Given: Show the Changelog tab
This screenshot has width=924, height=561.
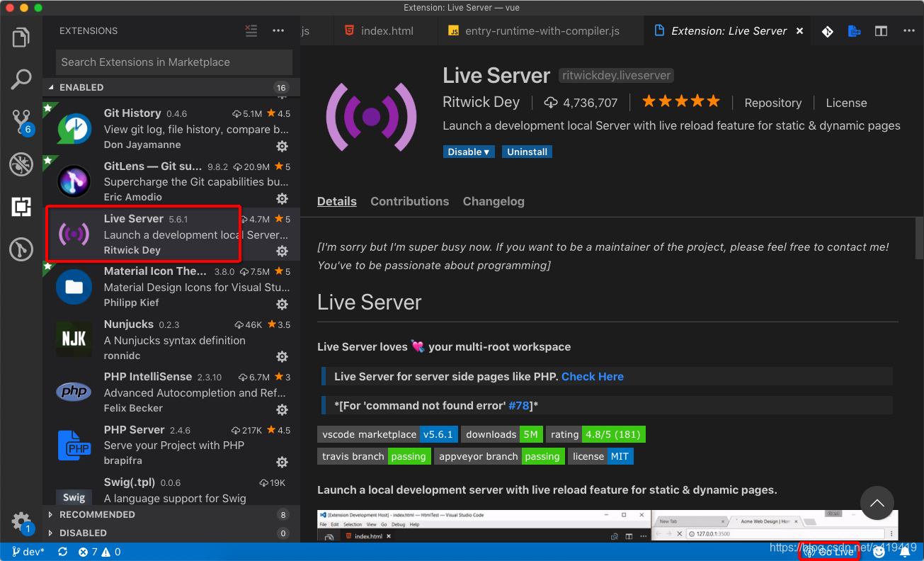Looking at the screenshot, I should [x=494, y=201].
